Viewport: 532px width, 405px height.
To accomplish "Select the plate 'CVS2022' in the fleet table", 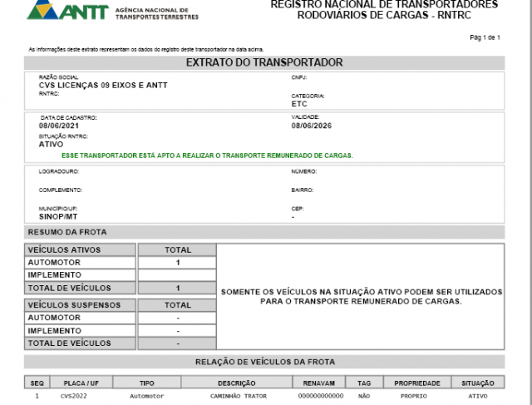I will point(73,397).
